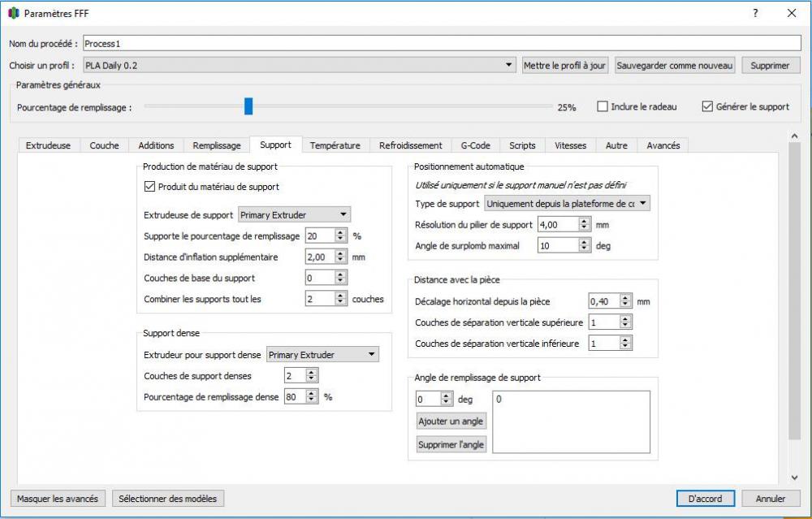Click the Supprimer profile button
This screenshot has height=519, width=812.
(770, 65)
